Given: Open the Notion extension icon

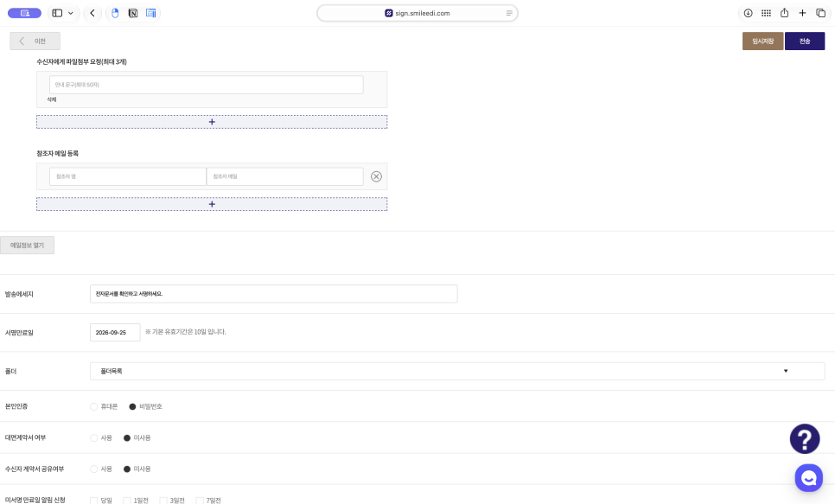Looking at the screenshot, I should click(x=133, y=13).
